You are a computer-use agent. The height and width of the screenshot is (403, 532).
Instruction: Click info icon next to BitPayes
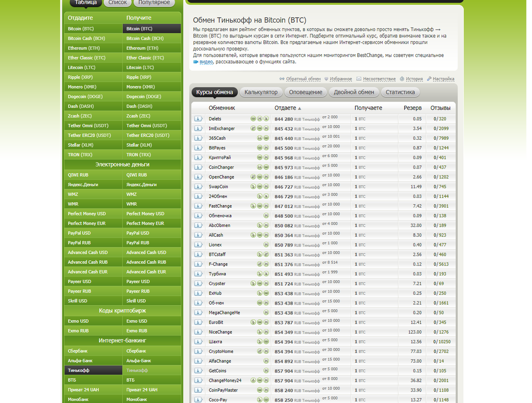pyautogui.click(x=199, y=148)
